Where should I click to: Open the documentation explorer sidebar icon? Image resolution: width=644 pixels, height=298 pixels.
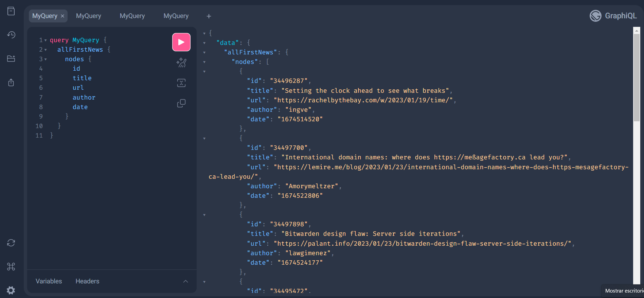click(x=11, y=11)
